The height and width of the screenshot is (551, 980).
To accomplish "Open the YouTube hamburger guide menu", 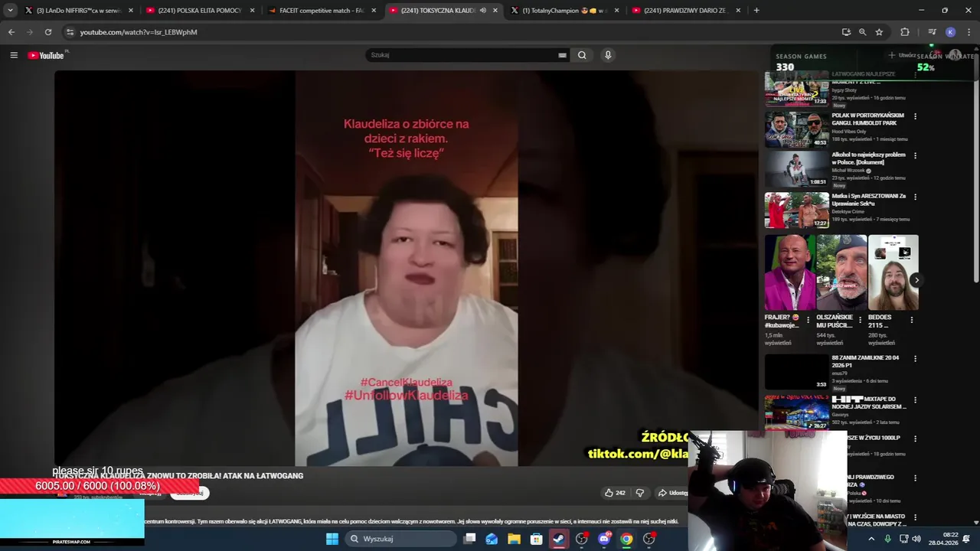I will click(14, 55).
